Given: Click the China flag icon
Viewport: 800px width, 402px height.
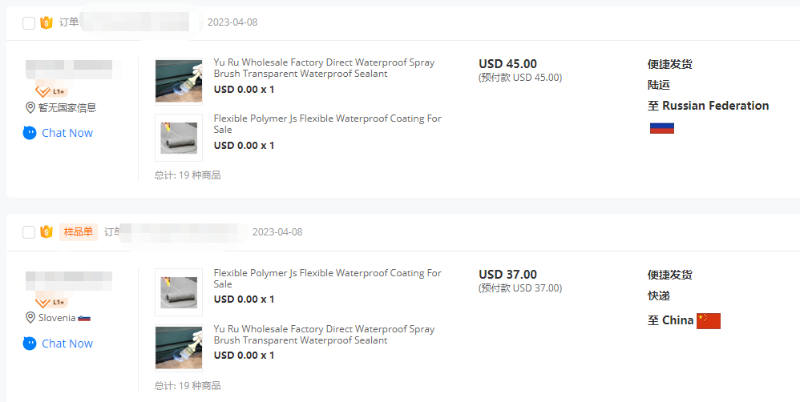Looking at the screenshot, I should (708, 320).
